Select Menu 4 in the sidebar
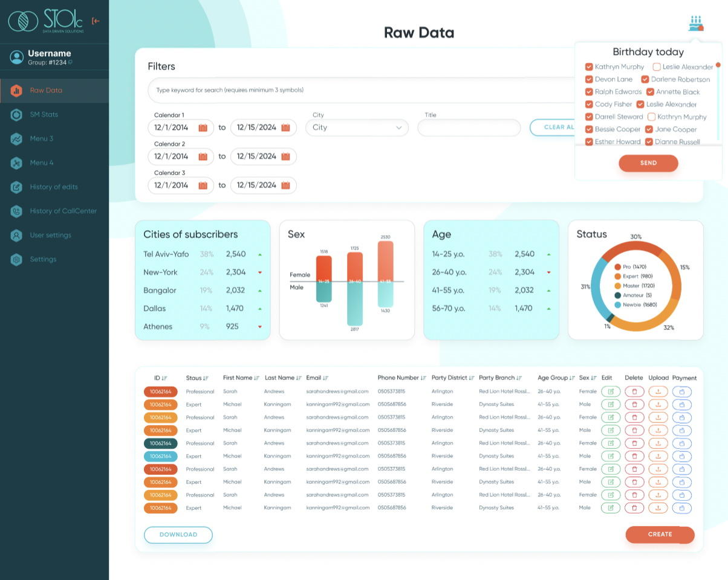This screenshot has height=580, width=728. 54,163
